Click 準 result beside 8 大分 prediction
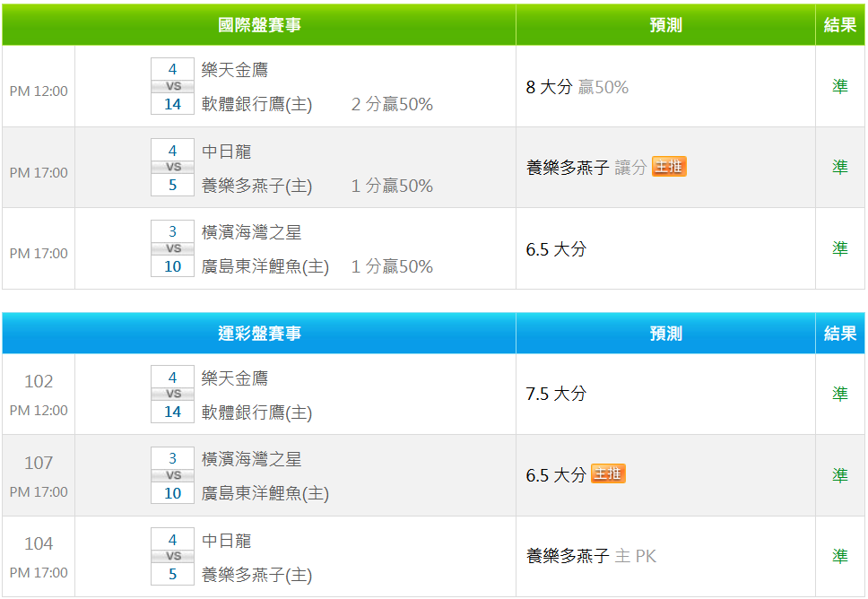868x599 pixels. [840, 87]
